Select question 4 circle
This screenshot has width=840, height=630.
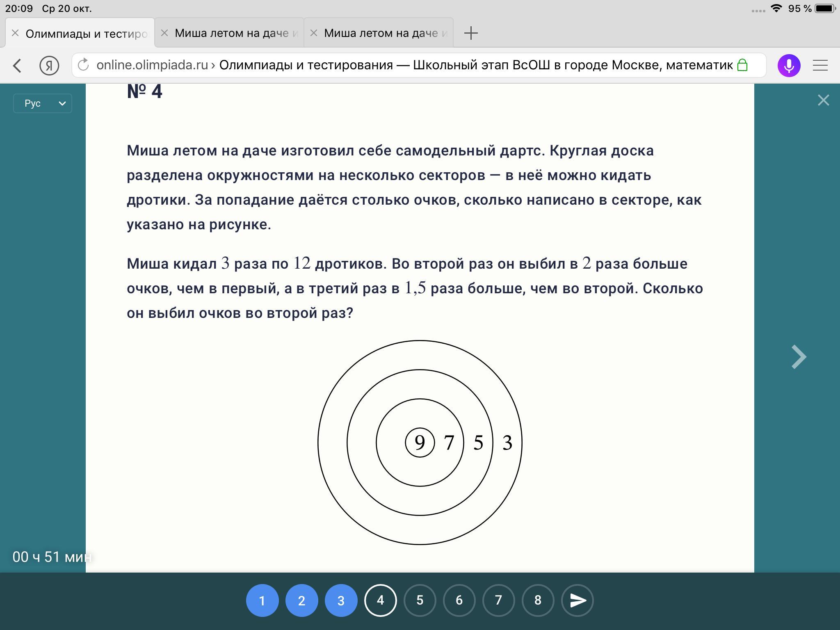(x=380, y=600)
